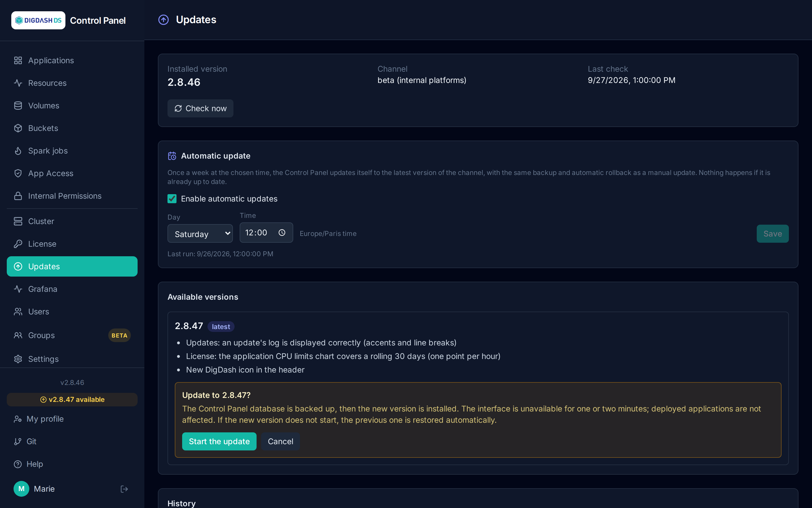Click the Help question-mark icon
812x508 pixels.
[x=17, y=464]
